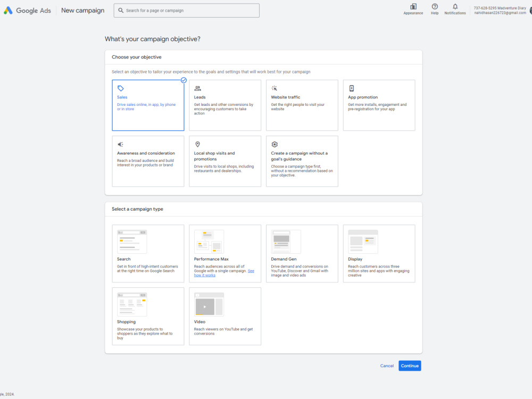Image resolution: width=532 pixels, height=399 pixels.
Task: Select the Shopping campaign label
Action: pyautogui.click(x=126, y=322)
